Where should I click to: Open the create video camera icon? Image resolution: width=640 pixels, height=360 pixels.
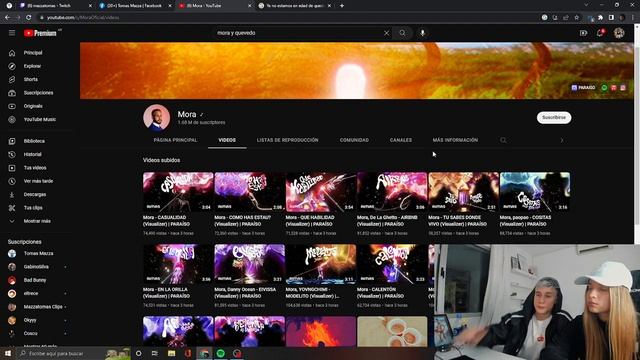pos(583,33)
